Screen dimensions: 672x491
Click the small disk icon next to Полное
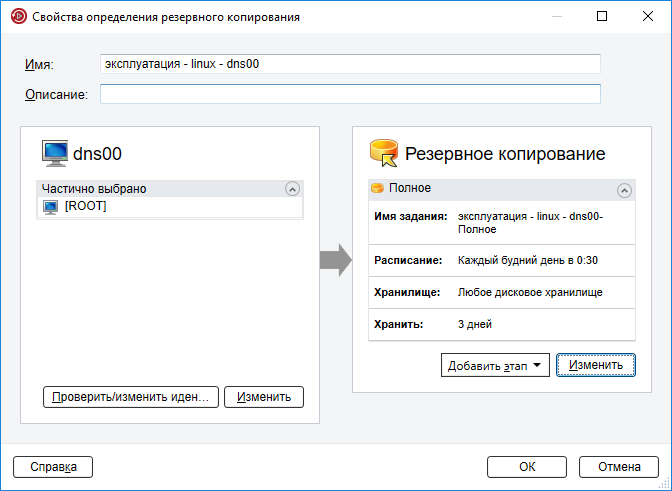click(x=377, y=188)
